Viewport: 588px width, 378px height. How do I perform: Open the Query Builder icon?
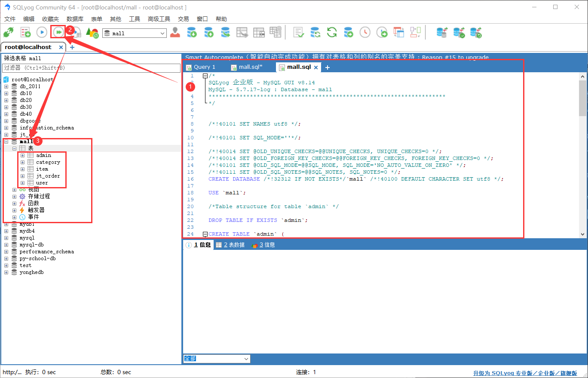415,32
